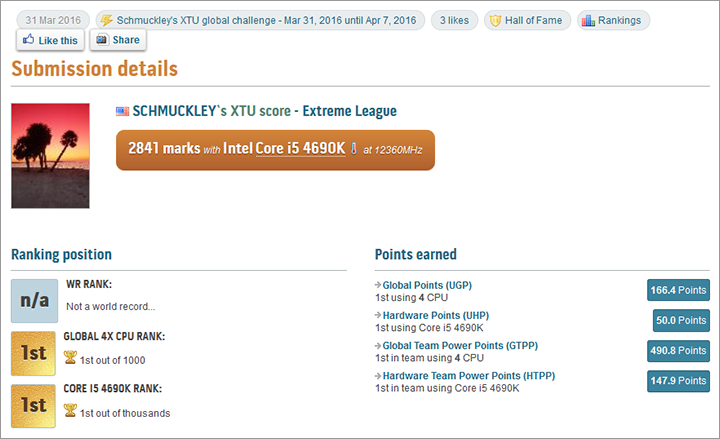Share this submission
The image size is (720, 439).
[118, 40]
